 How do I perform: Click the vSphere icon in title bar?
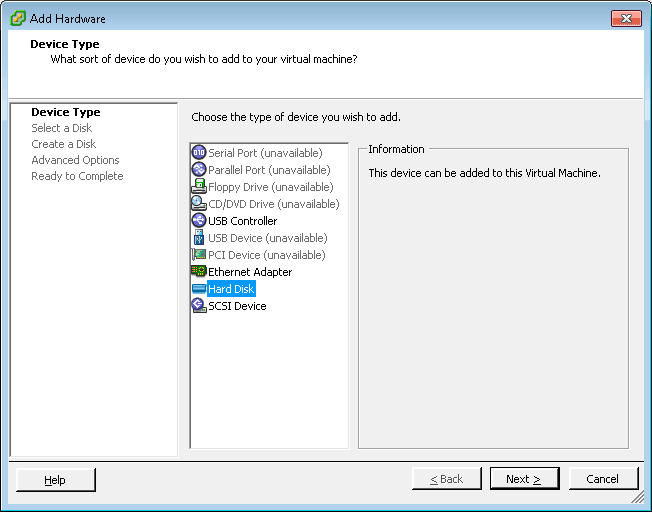17,18
